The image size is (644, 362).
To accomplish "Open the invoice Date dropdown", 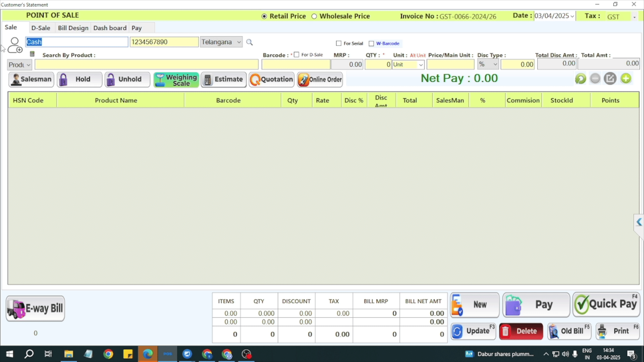I will tap(572, 16).
